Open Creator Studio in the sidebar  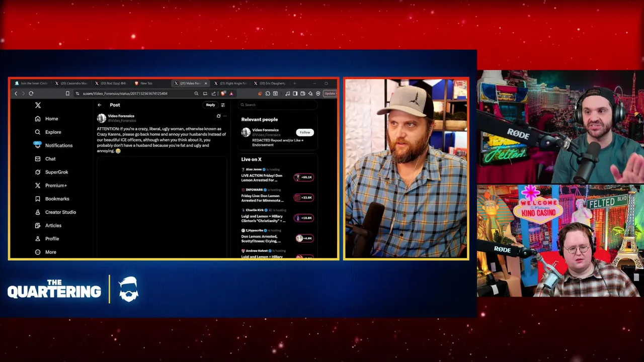(x=55, y=212)
